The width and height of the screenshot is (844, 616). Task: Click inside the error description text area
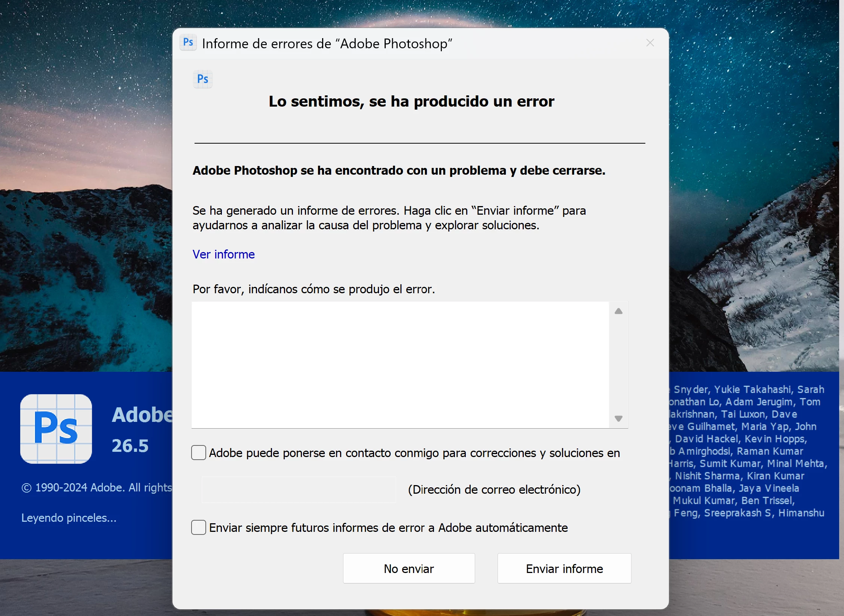coord(400,365)
